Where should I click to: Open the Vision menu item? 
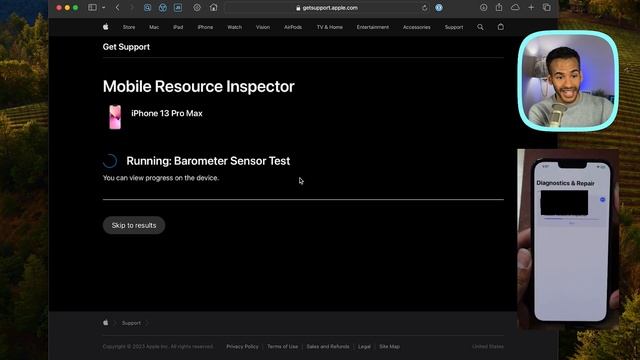pos(263,27)
